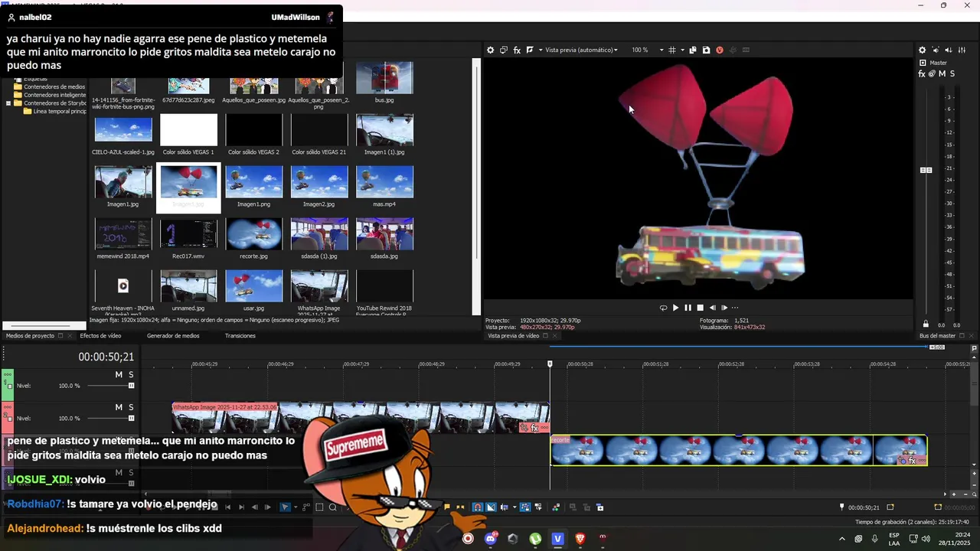Close the Medios de proyecto tab
The width and height of the screenshot is (980, 551).
click(x=70, y=335)
